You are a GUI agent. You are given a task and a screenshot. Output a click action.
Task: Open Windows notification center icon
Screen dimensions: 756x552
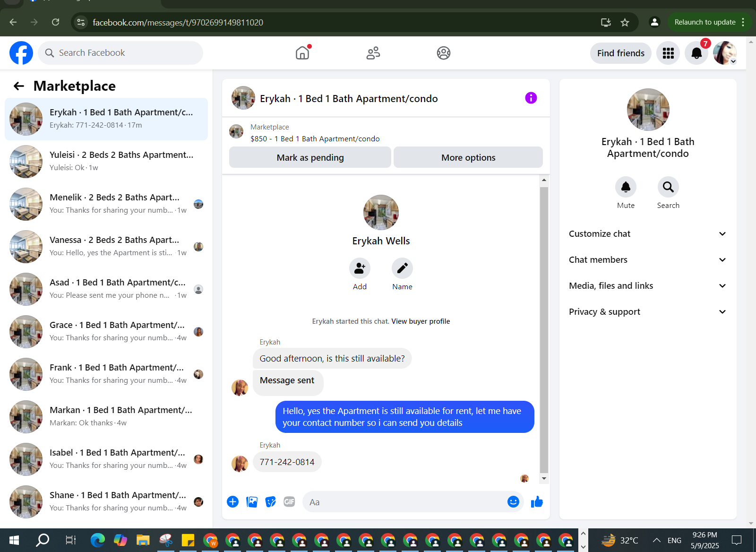[736, 540]
